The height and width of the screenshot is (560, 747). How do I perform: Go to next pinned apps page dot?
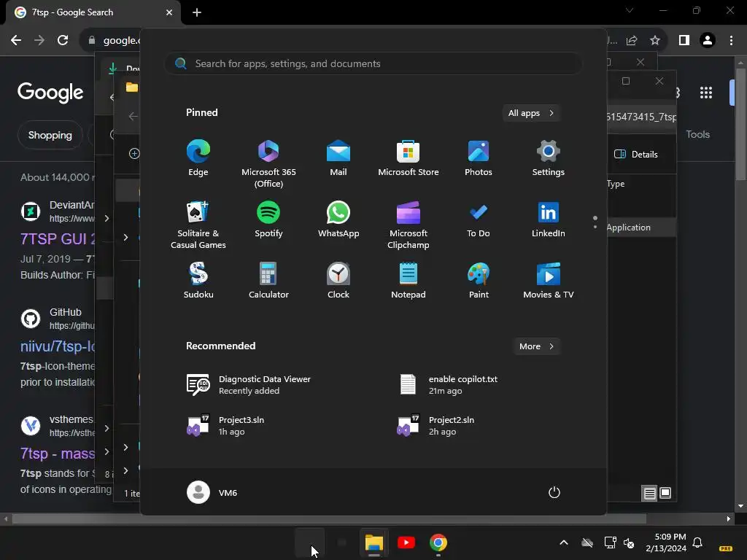click(x=595, y=227)
